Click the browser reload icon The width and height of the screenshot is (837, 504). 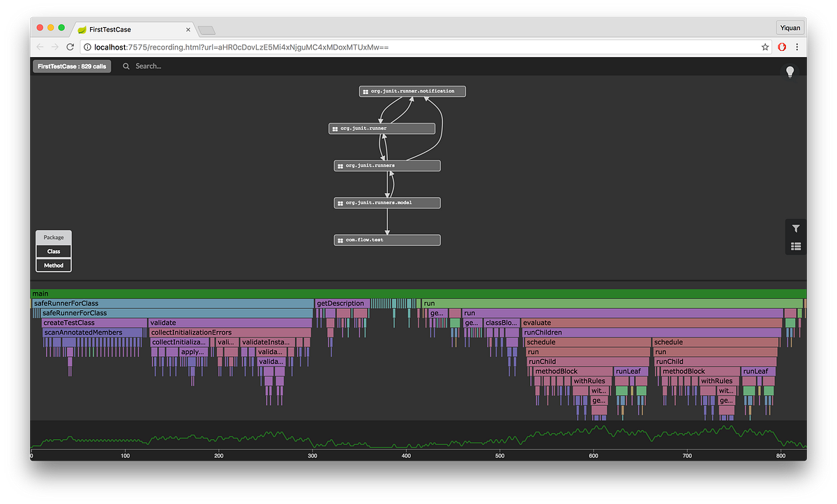coord(70,47)
